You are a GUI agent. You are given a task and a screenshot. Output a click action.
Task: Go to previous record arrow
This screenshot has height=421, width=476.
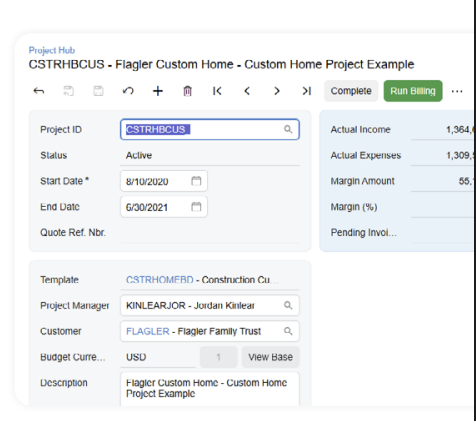click(247, 91)
